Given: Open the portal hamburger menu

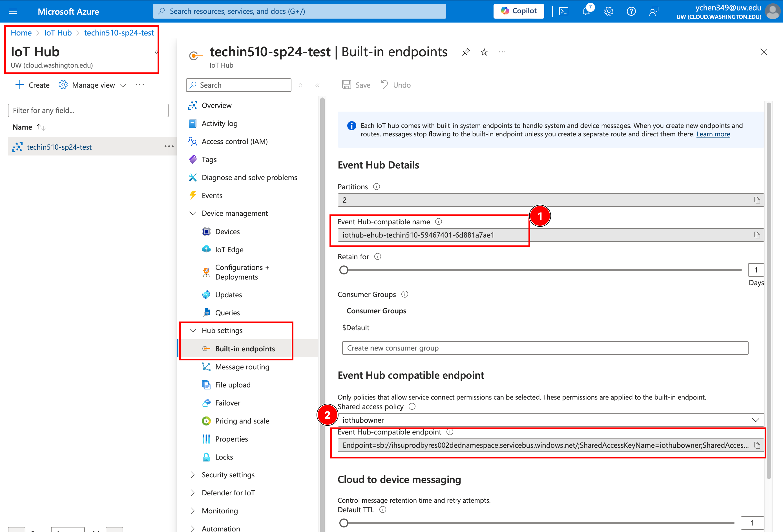Looking at the screenshot, I should (13, 12).
